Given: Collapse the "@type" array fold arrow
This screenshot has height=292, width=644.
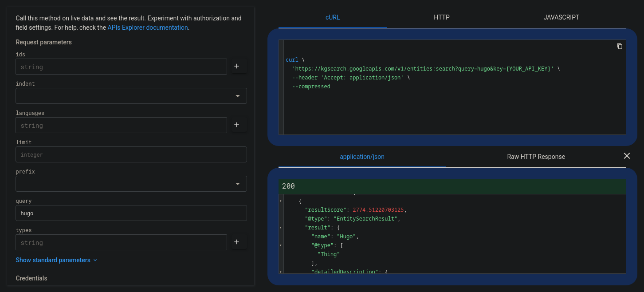Looking at the screenshot, I should [281, 245].
